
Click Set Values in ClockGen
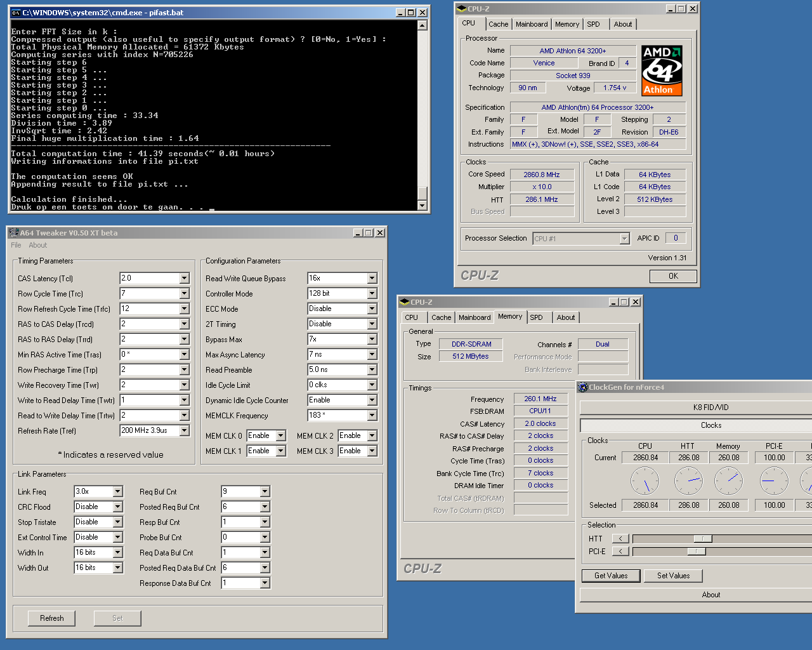click(673, 576)
